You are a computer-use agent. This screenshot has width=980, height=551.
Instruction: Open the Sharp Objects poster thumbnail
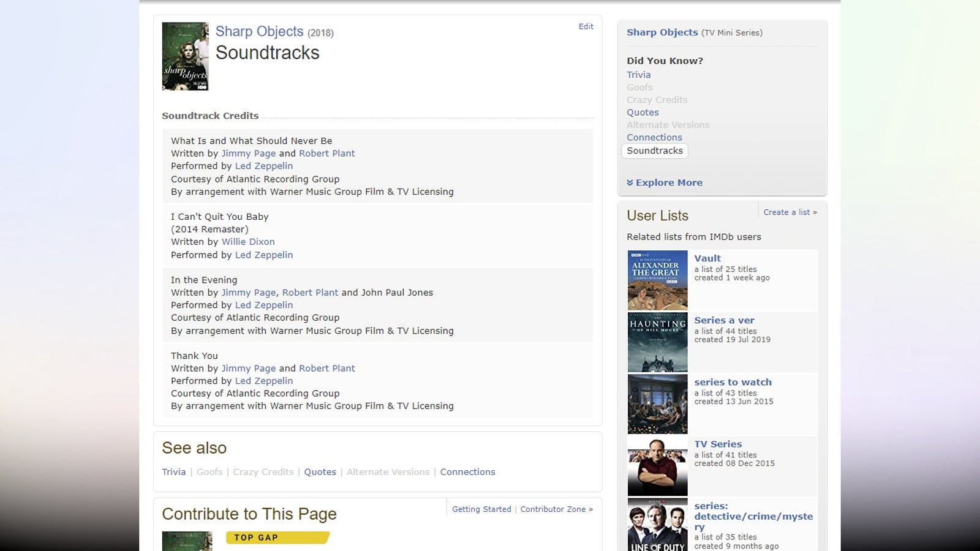pyautogui.click(x=185, y=56)
